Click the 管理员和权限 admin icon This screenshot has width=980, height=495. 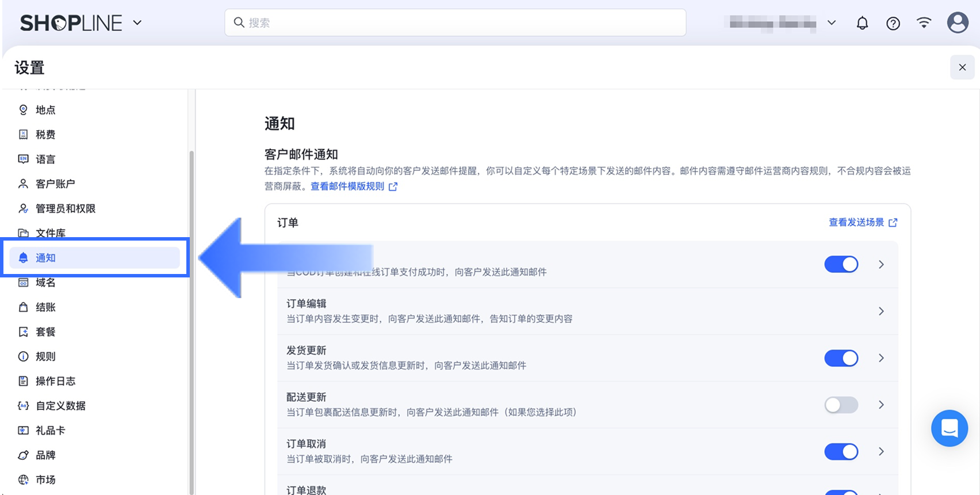coord(23,208)
